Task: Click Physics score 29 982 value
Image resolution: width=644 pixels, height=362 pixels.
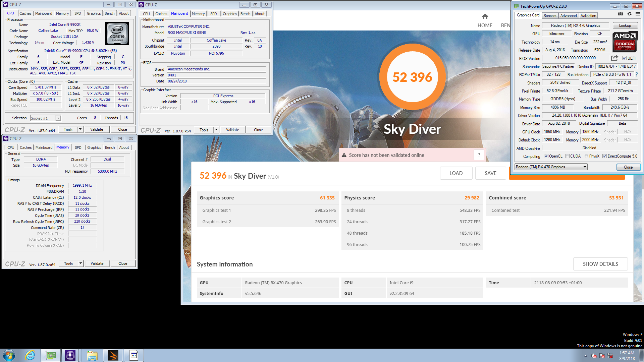Action: coord(472,198)
